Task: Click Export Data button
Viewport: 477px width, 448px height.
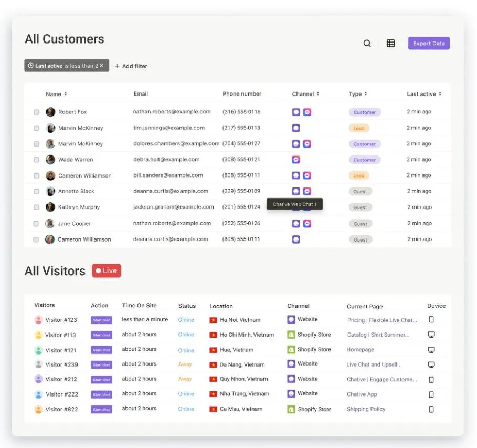Action: (x=429, y=43)
